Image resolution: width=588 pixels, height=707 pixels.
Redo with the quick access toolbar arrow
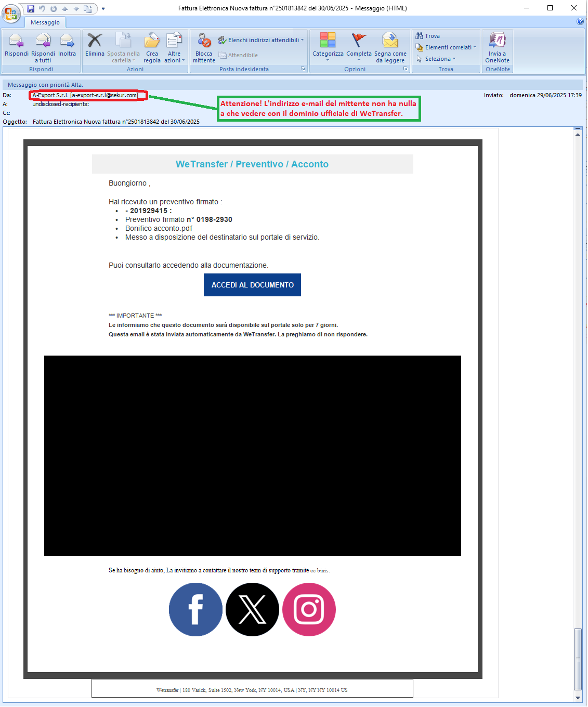click(x=54, y=8)
